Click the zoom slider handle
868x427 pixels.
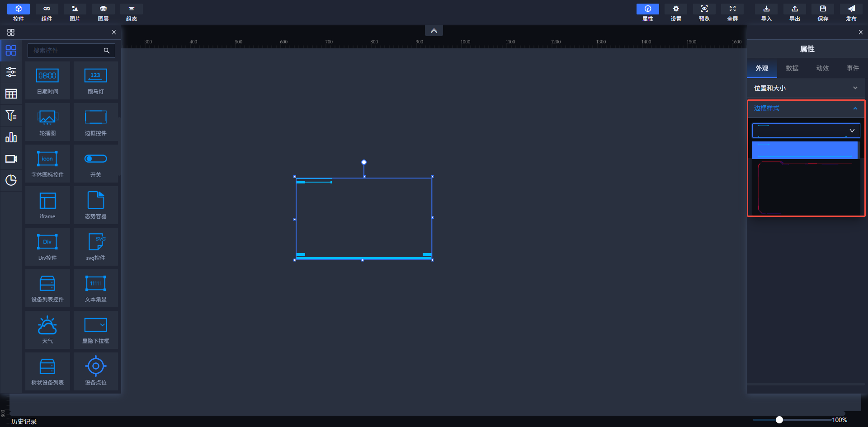click(x=779, y=420)
